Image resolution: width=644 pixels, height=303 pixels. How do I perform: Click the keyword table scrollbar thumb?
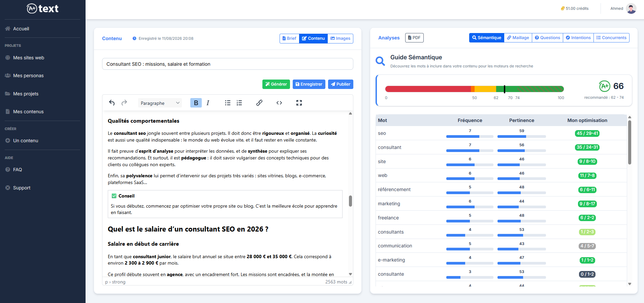click(630, 142)
